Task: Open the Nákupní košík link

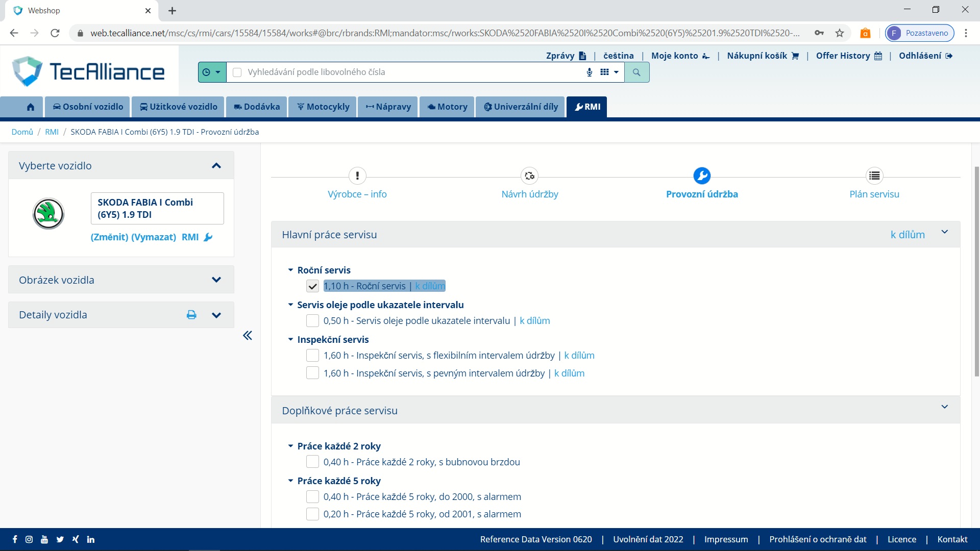Action: (x=763, y=56)
